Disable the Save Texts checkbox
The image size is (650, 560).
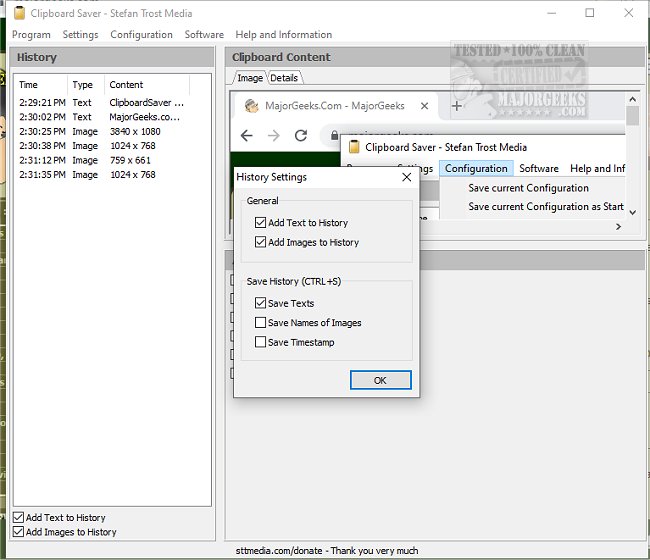tap(261, 303)
